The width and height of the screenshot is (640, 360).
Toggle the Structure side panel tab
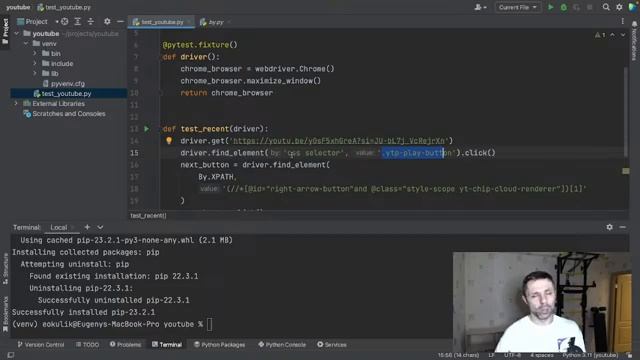5,269
